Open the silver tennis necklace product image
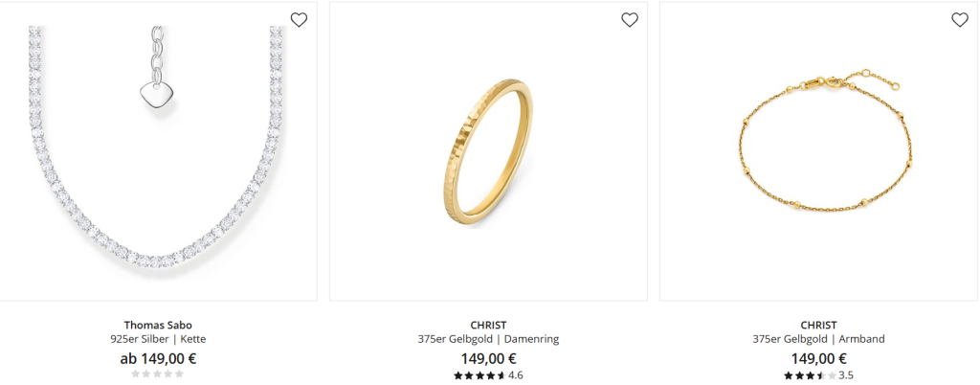Image resolution: width=980 pixels, height=385 pixels. (158, 151)
